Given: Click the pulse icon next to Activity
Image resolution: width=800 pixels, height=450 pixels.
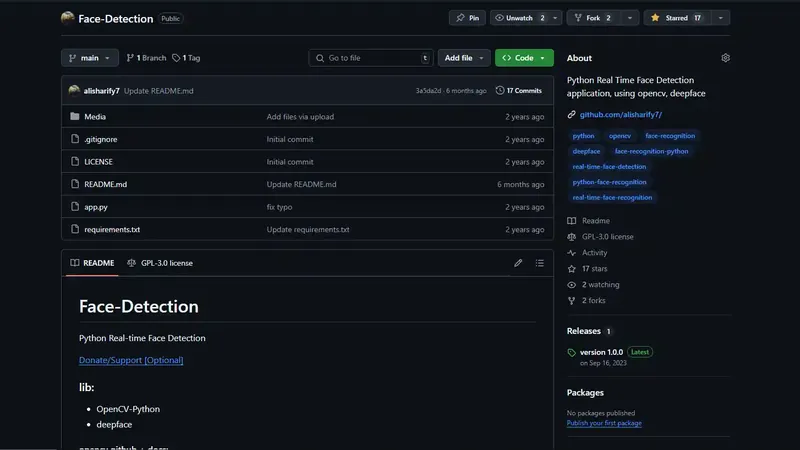Looking at the screenshot, I should coord(571,253).
